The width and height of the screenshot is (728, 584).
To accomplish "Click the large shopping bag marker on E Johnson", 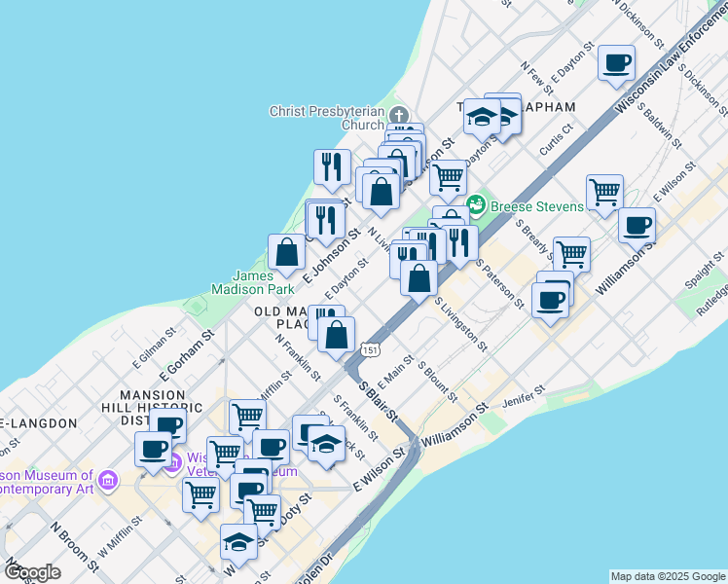I will pos(381,193).
